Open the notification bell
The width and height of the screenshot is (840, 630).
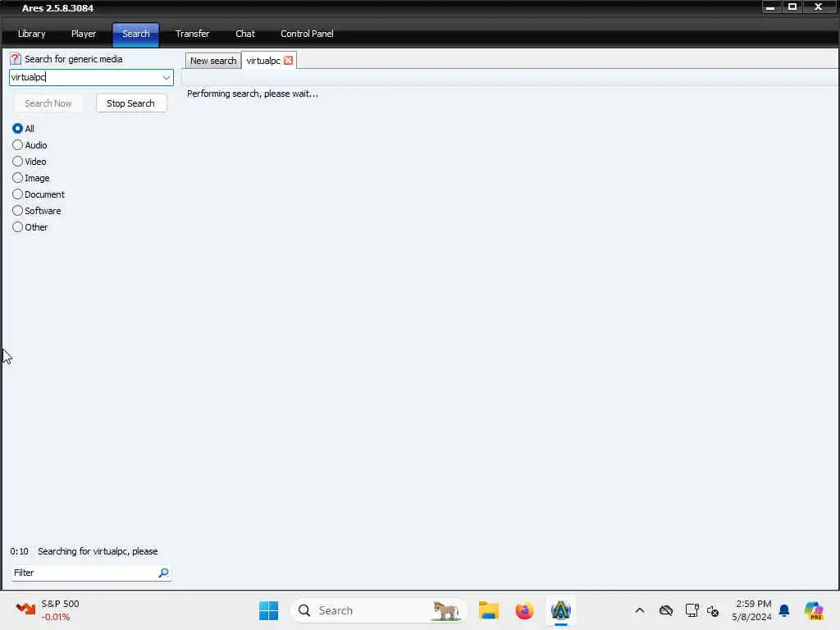pyautogui.click(x=783, y=610)
